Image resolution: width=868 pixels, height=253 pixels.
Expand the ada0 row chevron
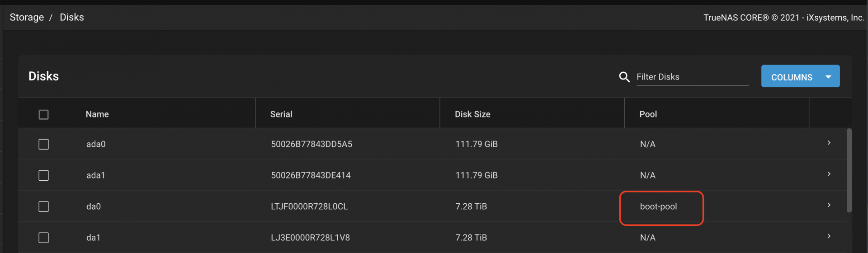click(829, 143)
